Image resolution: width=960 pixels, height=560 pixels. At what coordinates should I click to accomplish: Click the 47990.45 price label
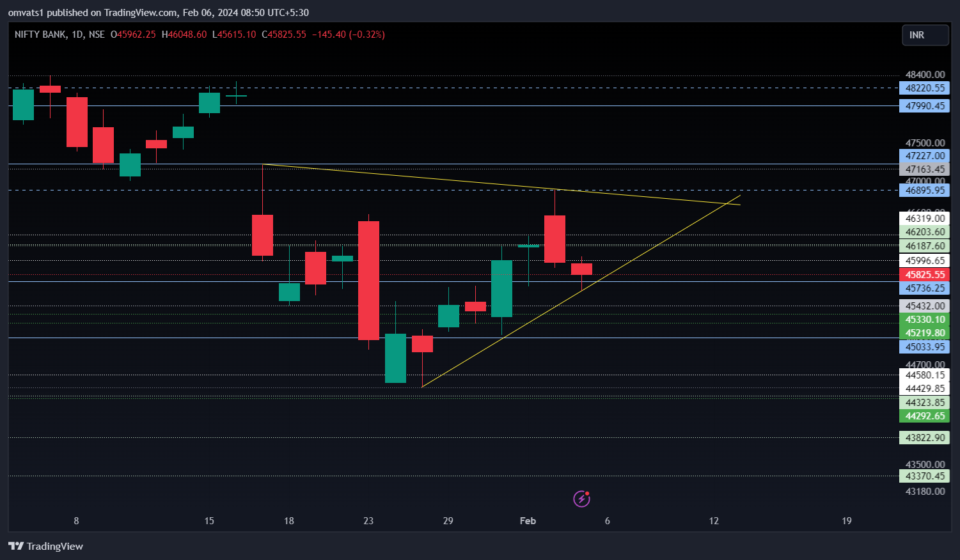(925, 106)
